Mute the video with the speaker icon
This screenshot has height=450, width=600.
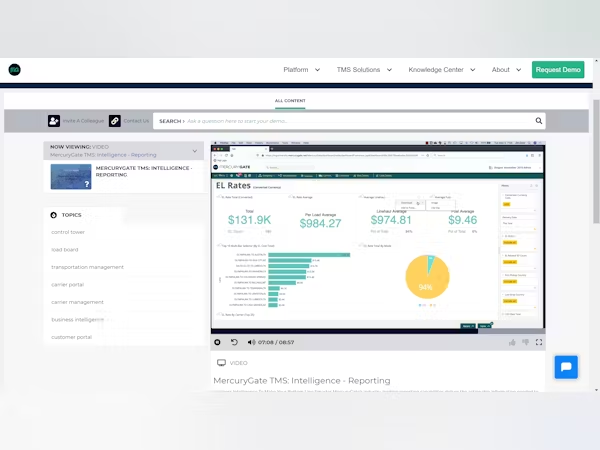(x=251, y=342)
